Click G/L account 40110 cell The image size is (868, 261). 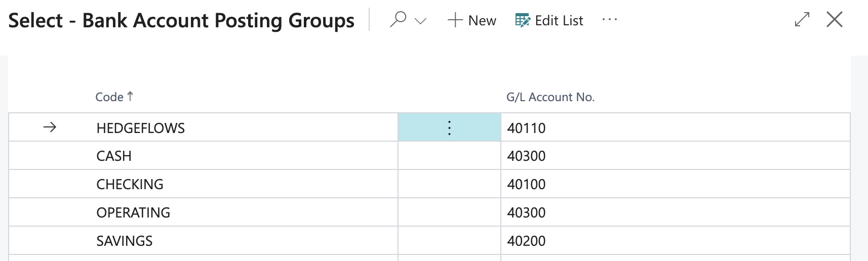(526, 128)
